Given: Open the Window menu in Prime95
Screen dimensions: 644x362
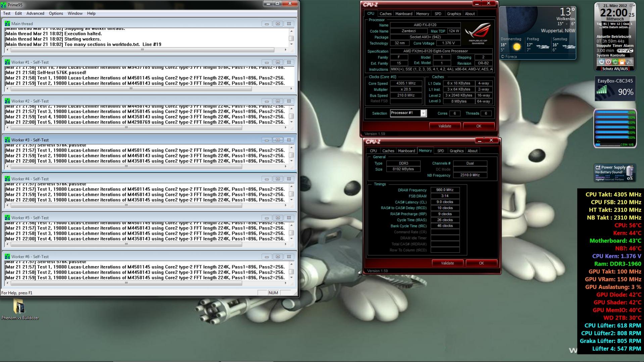Looking at the screenshot, I should pos(75,13).
